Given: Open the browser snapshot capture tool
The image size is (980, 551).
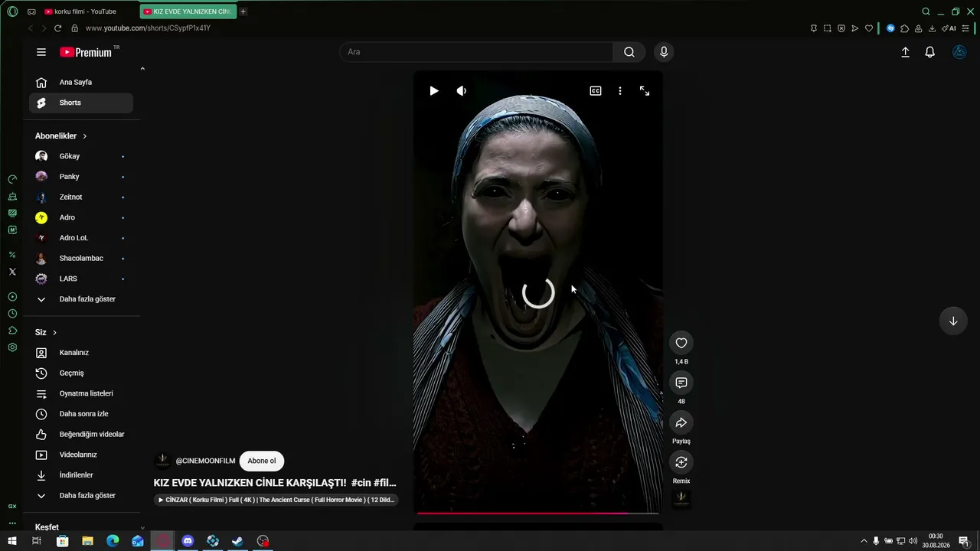Looking at the screenshot, I should tap(827, 28).
